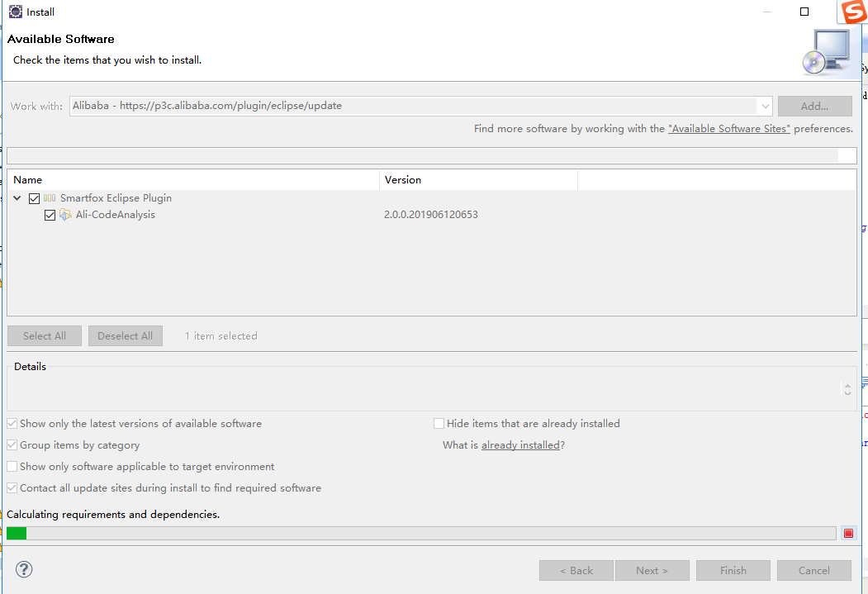Screen dimensions: 868x594
Task: Click the Version column header
Action: tap(478, 180)
